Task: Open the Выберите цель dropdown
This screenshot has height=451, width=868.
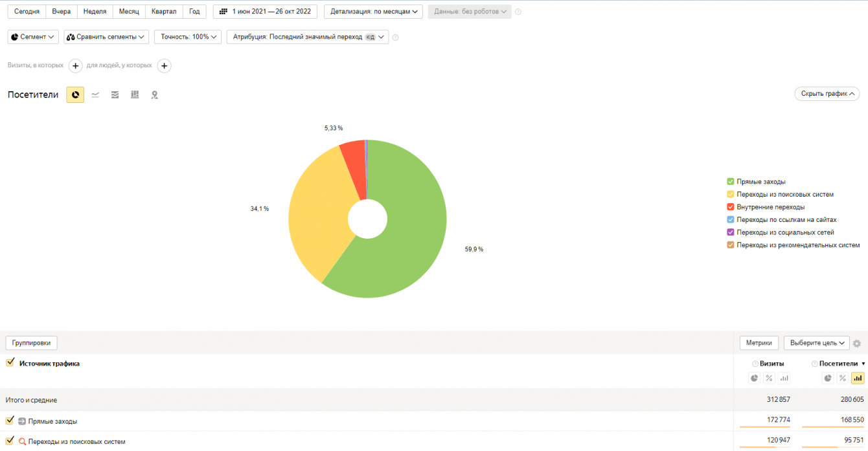Action: tap(816, 343)
